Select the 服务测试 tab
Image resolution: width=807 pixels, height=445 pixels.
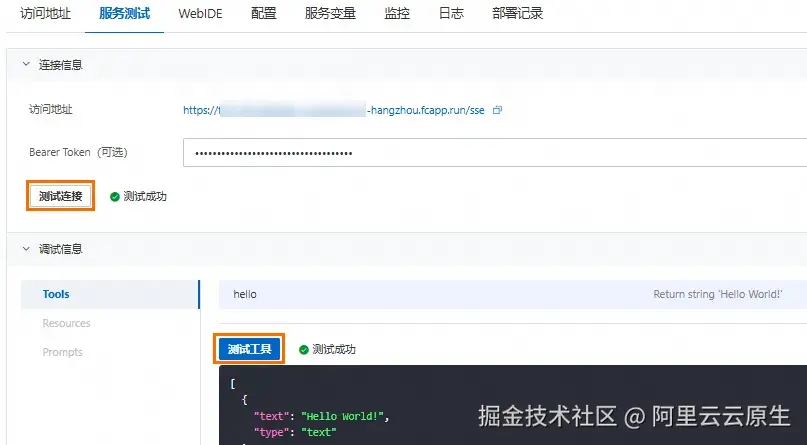(125, 13)
